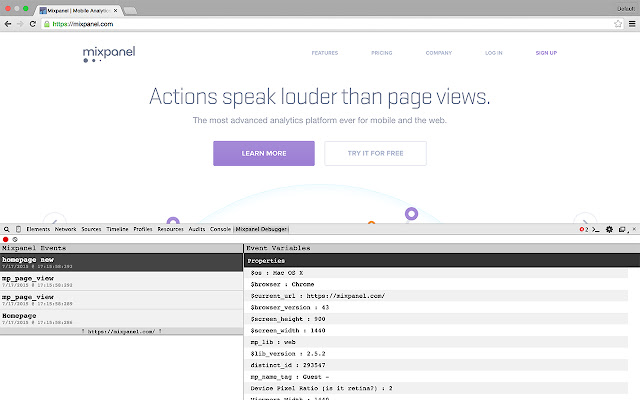Open the Elements tab
Screen dimensions: 640x400
38,229
